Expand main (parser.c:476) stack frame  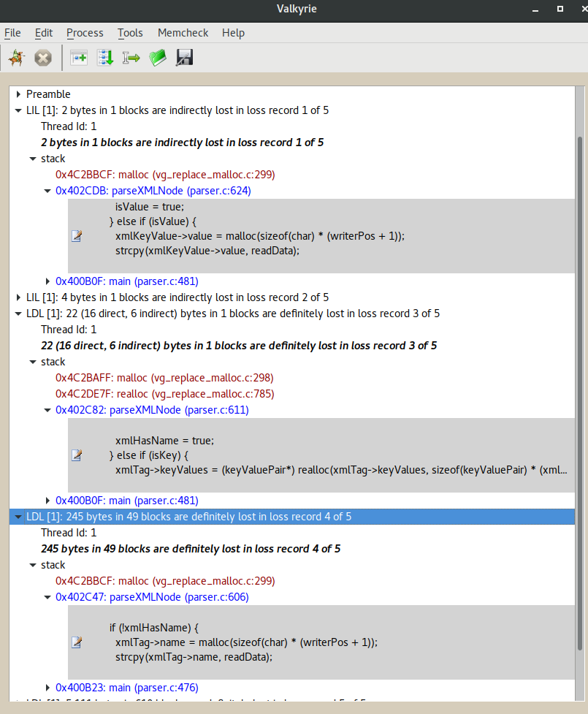[48, 688]
